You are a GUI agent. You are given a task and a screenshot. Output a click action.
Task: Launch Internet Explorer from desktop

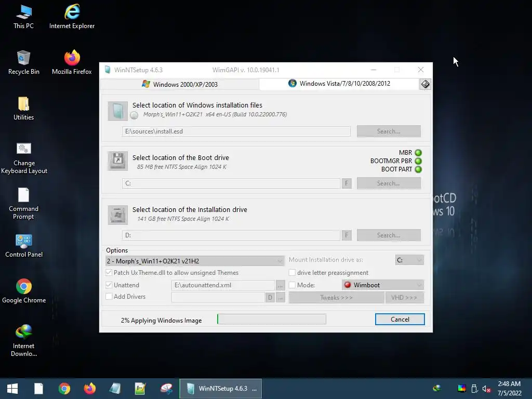(72, 17)
